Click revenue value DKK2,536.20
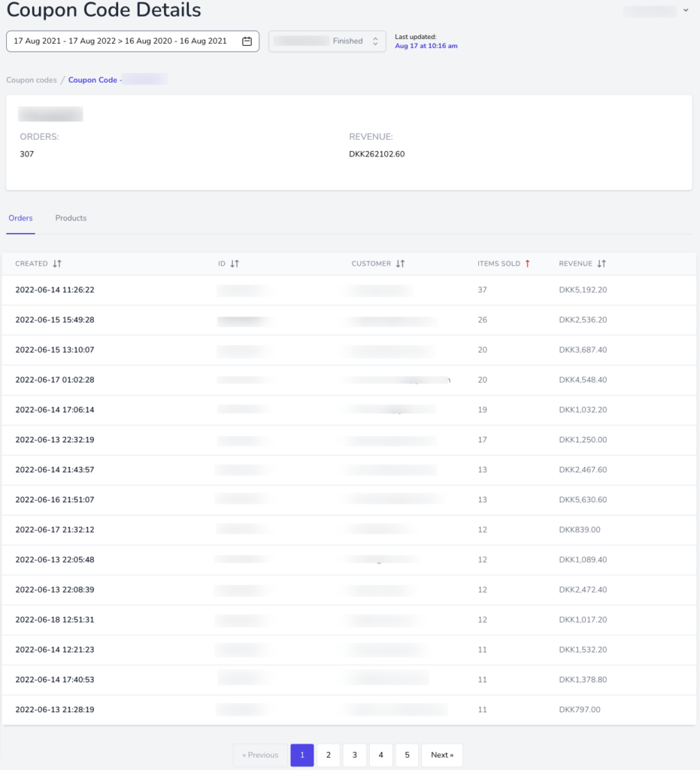 (x=583, y=320)
